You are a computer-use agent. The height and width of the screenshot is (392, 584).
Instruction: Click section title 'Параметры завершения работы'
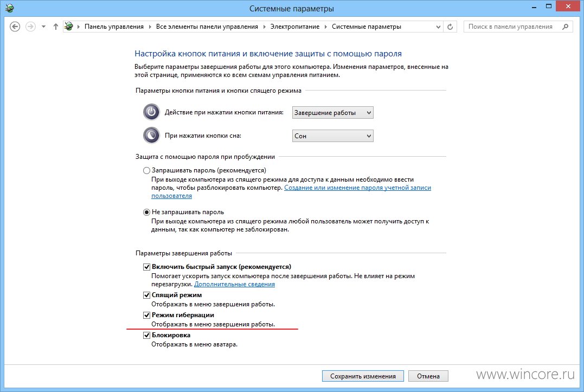(184, 253)
